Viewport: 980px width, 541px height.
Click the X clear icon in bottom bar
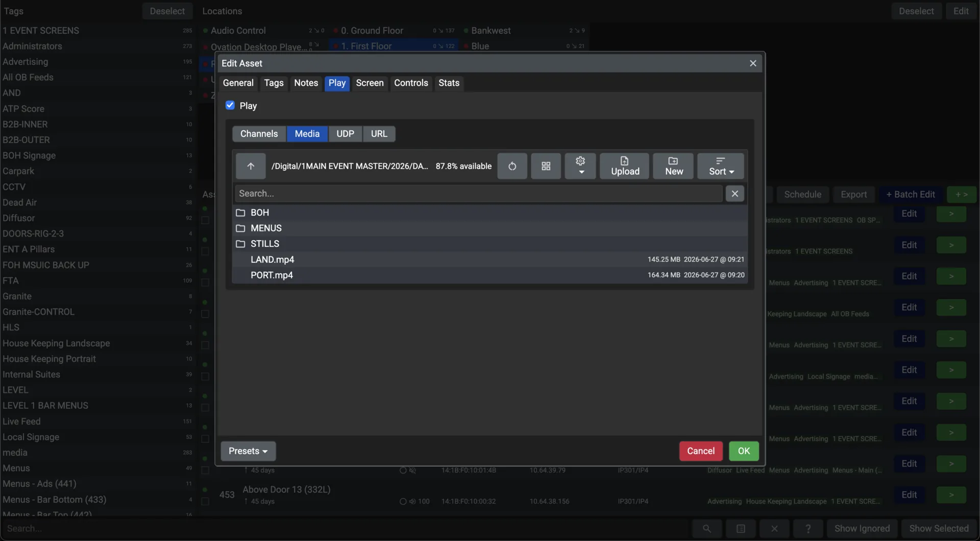(x=774, y=529)
